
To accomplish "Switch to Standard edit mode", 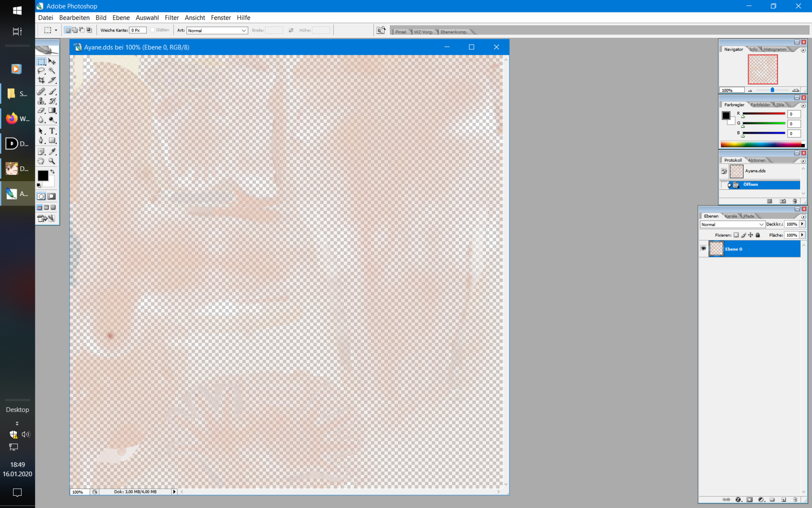I will click(x=41, y=197).
